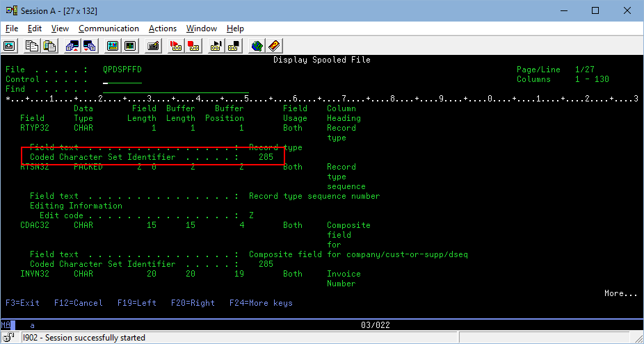644x344 pixels.
Task: Click the RTYP32 field name
Action: point(35,128)
